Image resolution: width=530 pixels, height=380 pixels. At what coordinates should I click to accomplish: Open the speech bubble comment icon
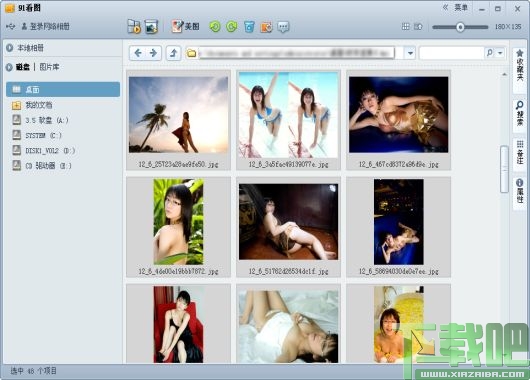point(283,27)
